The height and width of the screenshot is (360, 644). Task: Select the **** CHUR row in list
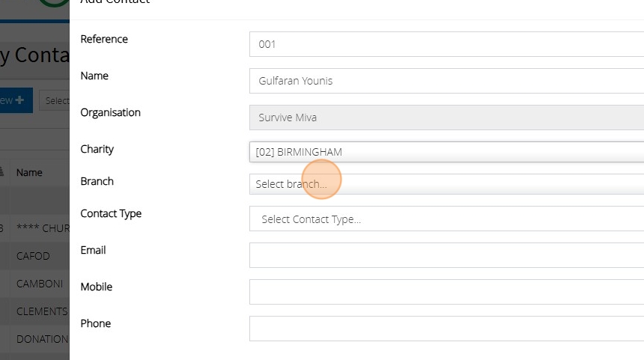click(43, 228)
